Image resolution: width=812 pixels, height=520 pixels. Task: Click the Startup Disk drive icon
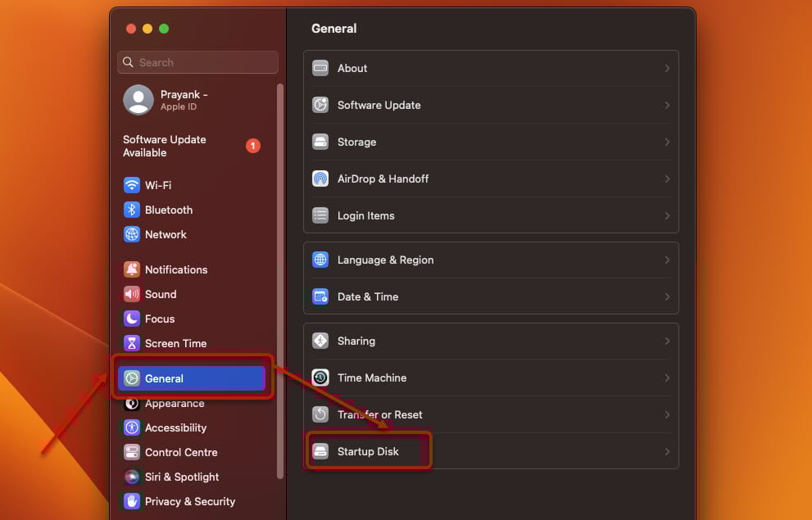[320, 451]
